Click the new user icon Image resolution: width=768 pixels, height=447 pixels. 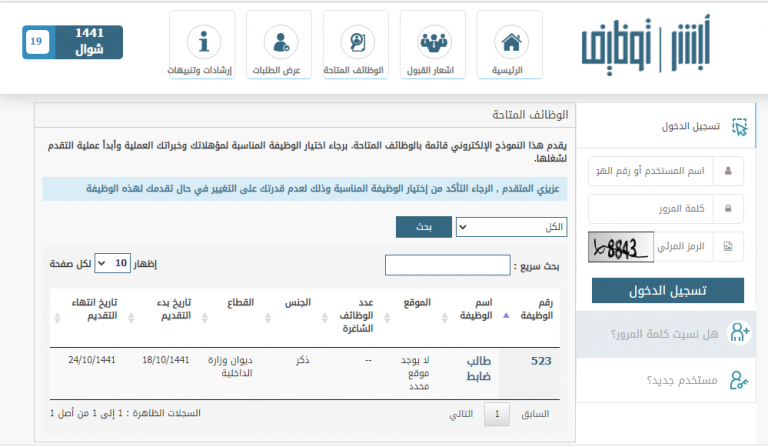[x=739, y=379]
